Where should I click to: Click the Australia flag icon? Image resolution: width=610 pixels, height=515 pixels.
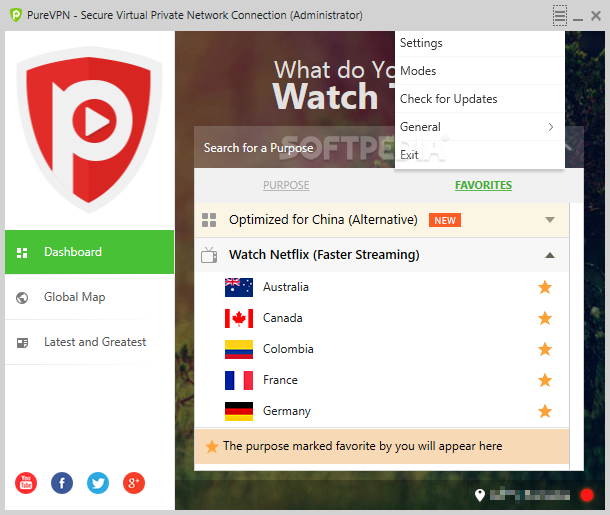(x=239, y=287)
